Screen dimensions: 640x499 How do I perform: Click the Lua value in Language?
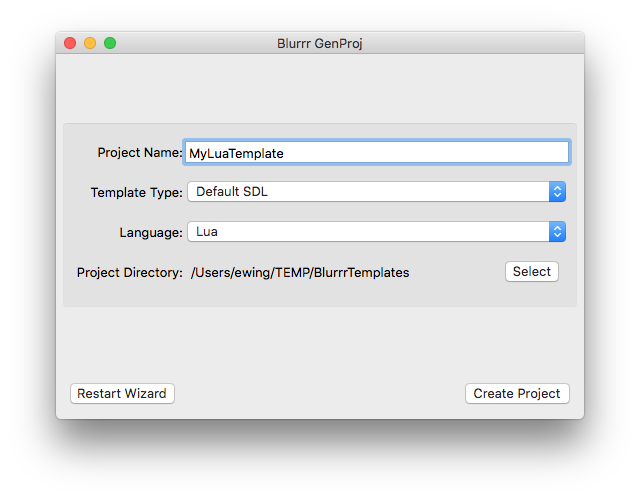tap(207, 232)
